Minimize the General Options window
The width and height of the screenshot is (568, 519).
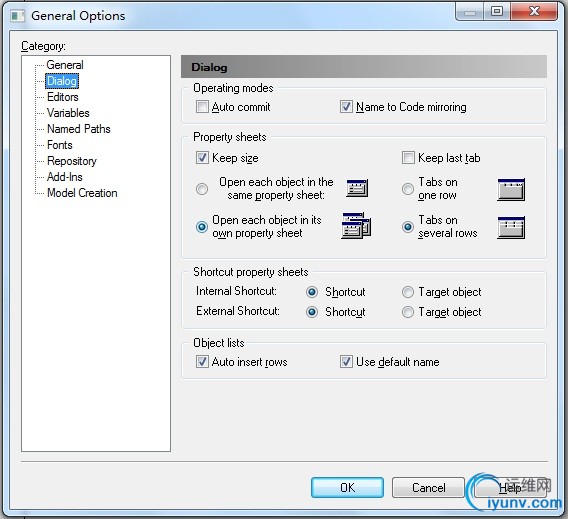[470, 12]
